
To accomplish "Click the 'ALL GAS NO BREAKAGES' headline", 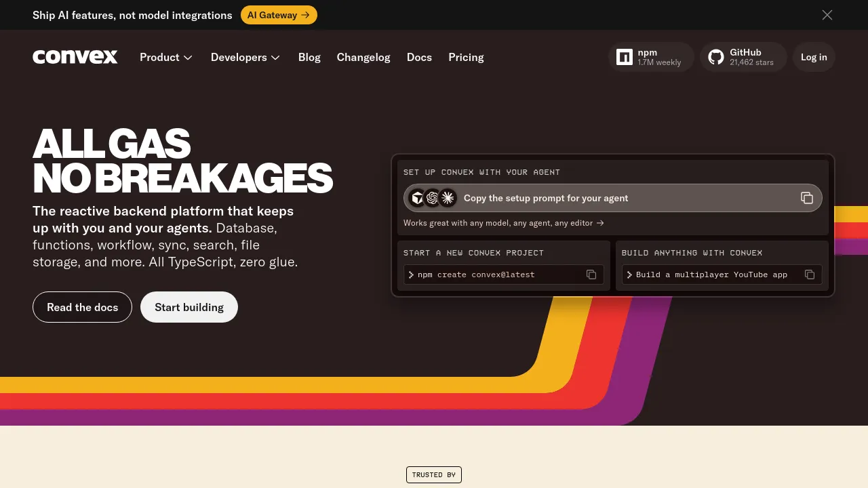I will point(182,161).
